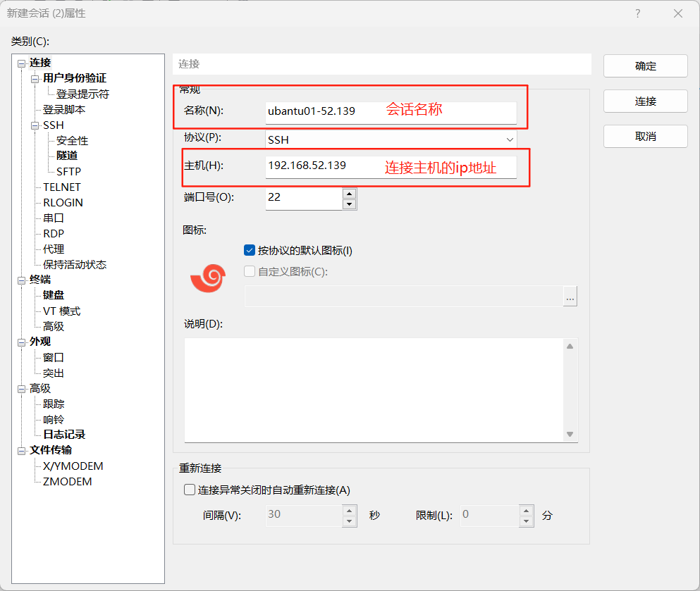Select 外观 in the category tree
This screenshot has width=700, height=591.
click(40, 342)
